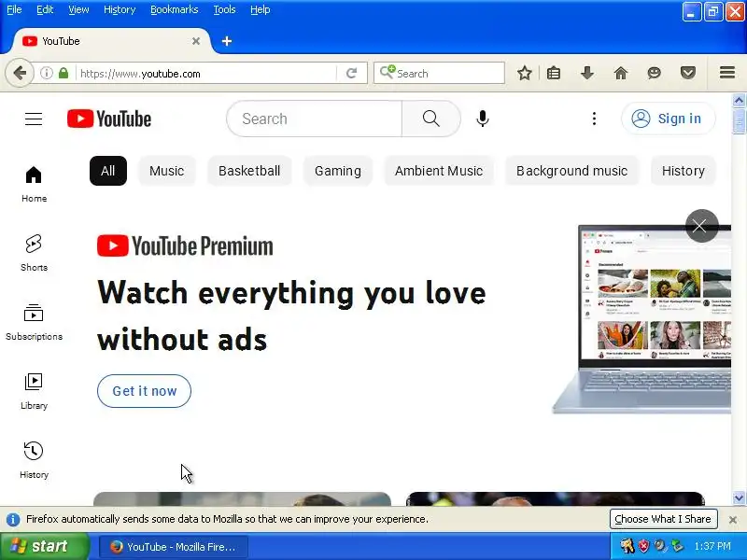Open the File menu
The width and height of the screenshot is (747, 560).
pyautogui.click(x=14, y=9)
